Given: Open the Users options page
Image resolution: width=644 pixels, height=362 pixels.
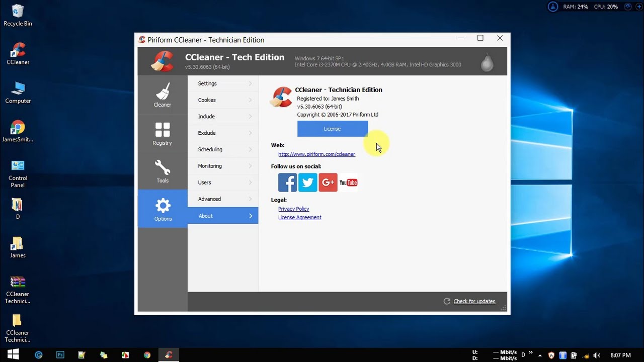Looking at the screenshot, I should pyautogui.click(x=223, y=183).
